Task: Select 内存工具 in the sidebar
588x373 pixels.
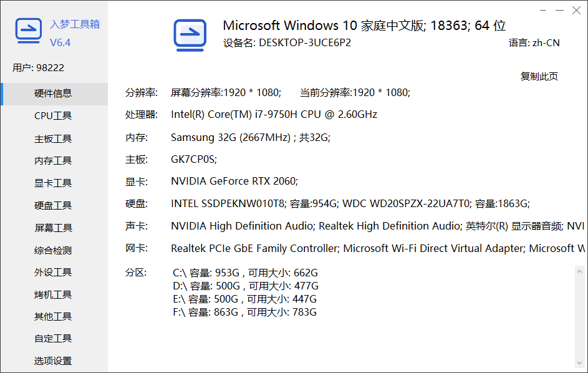Action: click(54, 161)
